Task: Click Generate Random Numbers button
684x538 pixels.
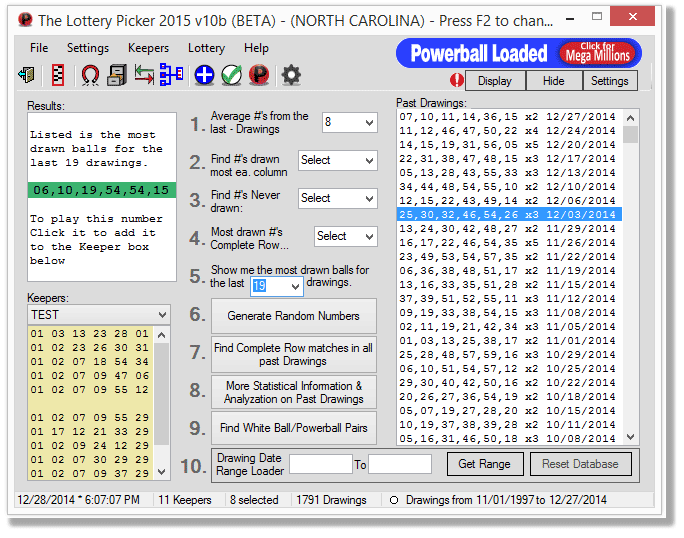Action: pyautogui.click(x=294, y=315)
